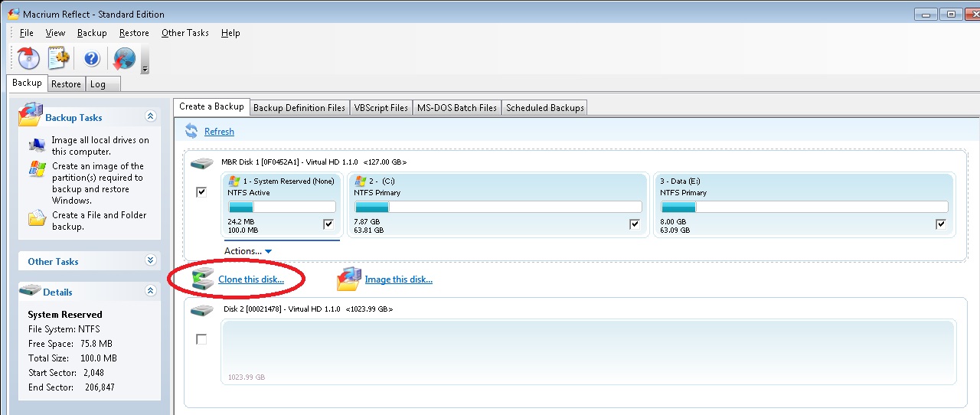Toggle the MBR Disk 1 checkbox

click(201, 192)
